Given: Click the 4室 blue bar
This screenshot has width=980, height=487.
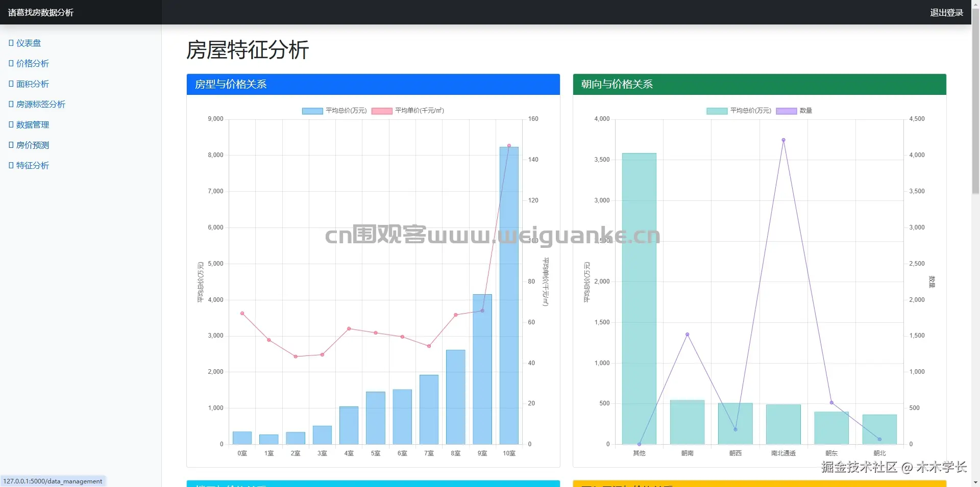Looking at the screenshot, I should pyautogui.click(x=349, y=425).
